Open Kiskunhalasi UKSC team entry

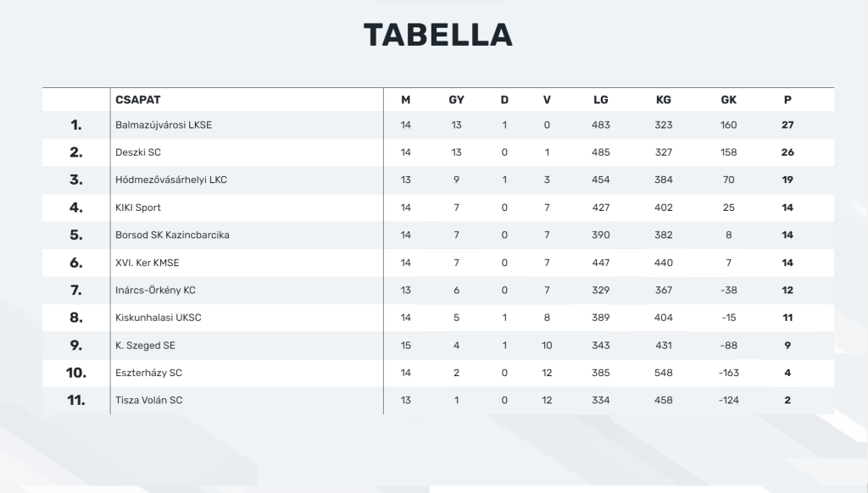tap(159, 318)
